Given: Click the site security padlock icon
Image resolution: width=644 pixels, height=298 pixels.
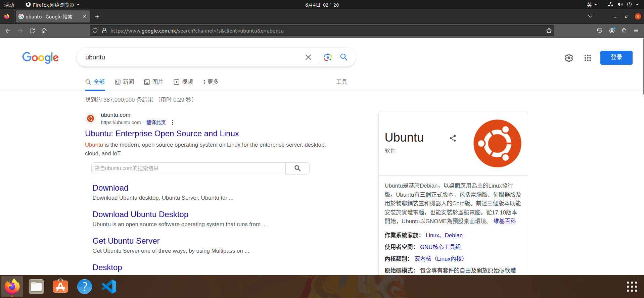Looking at the screenshot, I should pyautogui.click(x=104, y=31).
